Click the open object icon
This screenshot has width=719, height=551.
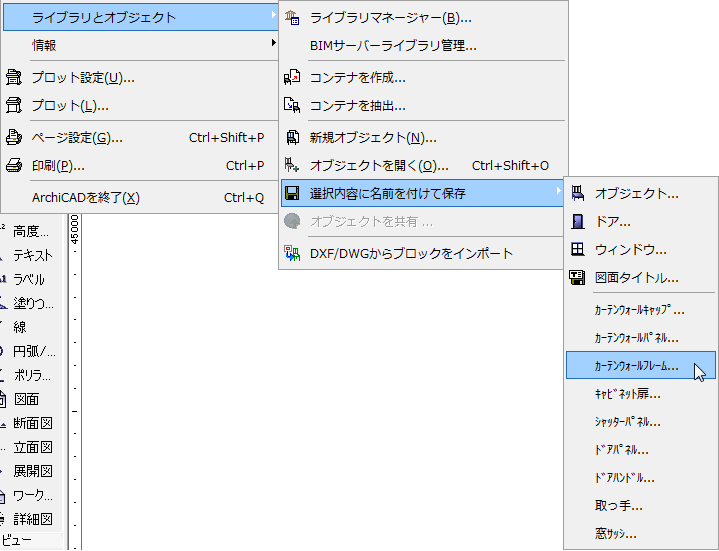pos(292,165)
